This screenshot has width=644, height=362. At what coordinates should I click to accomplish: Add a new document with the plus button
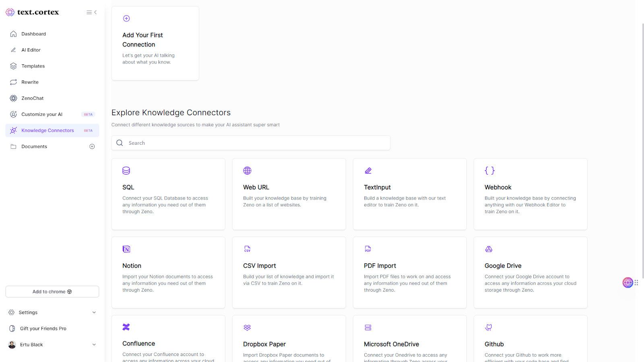92,147
